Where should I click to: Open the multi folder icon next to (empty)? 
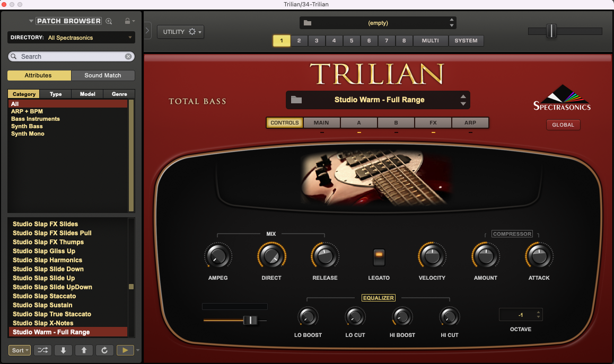tap(308, 23)
